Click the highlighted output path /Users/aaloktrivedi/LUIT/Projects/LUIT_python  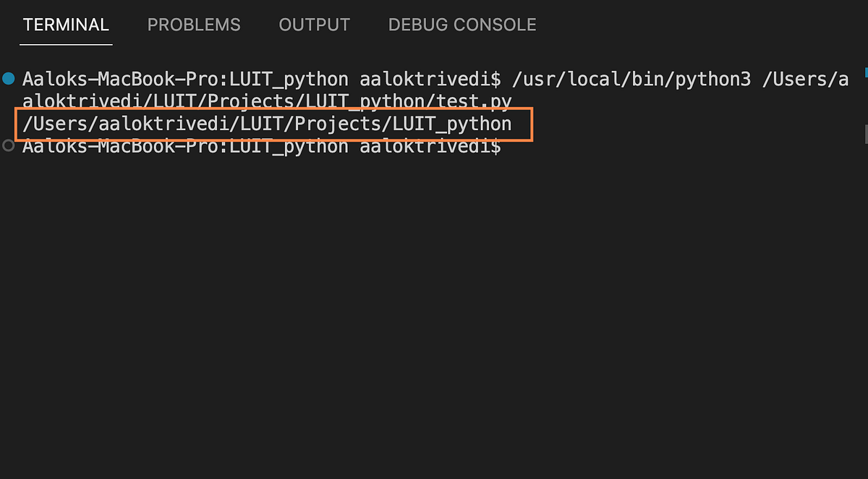coord(267,124)
